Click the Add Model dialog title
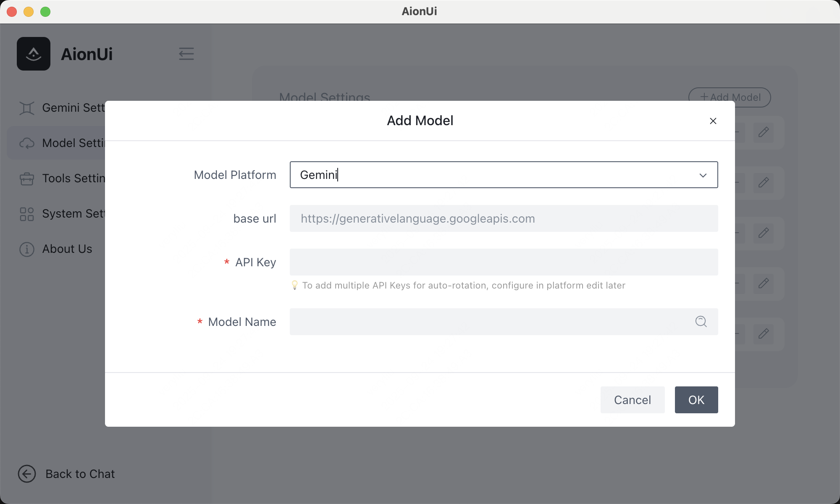The width and height of the screenshot is (840, 504). point(420,121)
